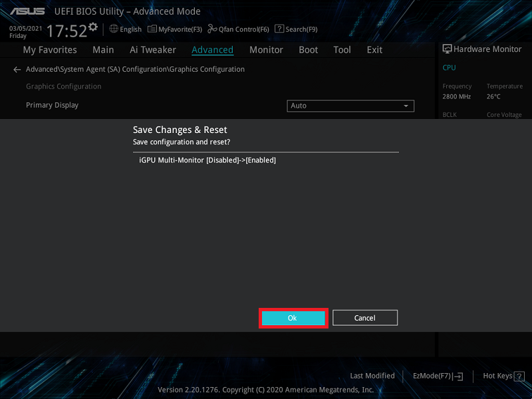Switch to the Boot tab
Image resolution: width=532 pixels, height=399 pixels.
point(309,50)
